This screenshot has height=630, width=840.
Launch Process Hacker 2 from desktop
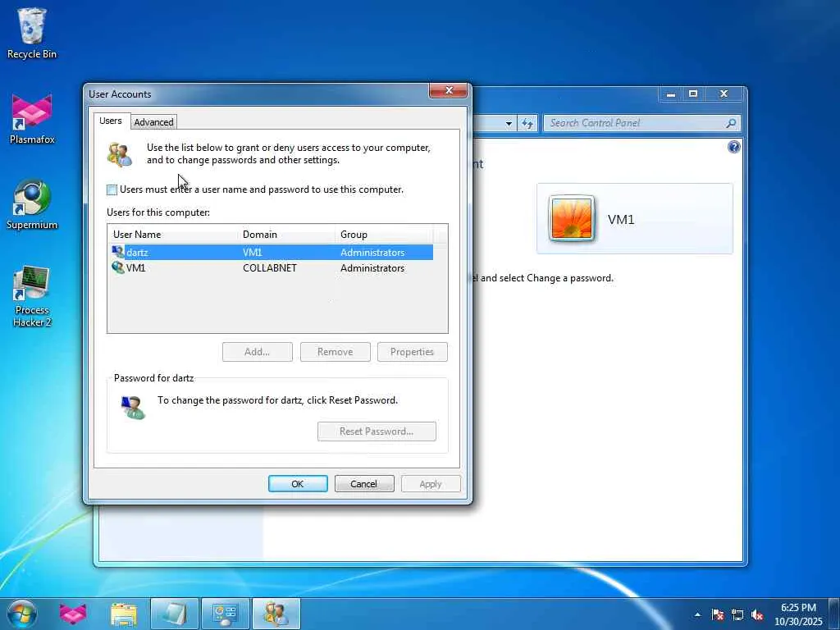click(32, 295)
